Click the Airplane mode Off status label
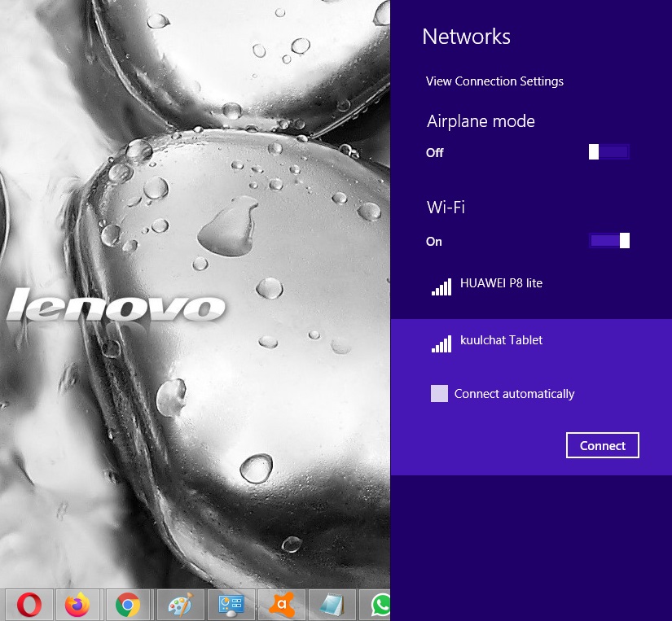 pyautogui.click(x=435, y=153)
